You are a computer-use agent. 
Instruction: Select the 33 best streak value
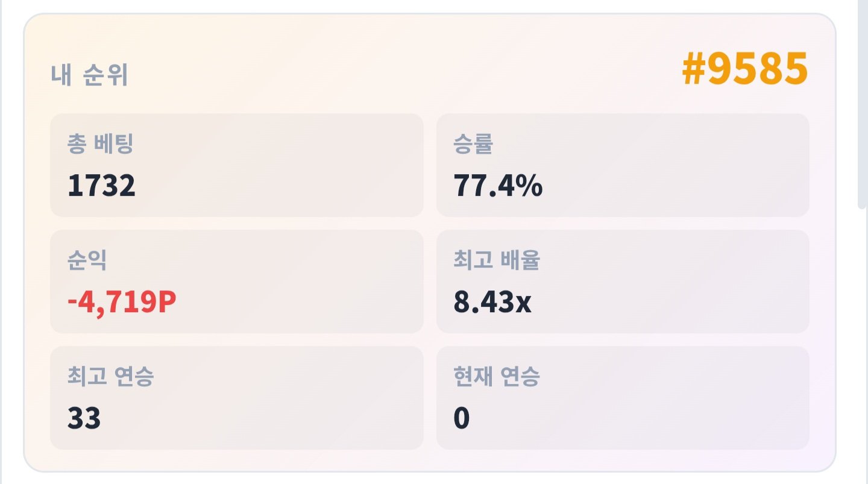click(84, 418)
